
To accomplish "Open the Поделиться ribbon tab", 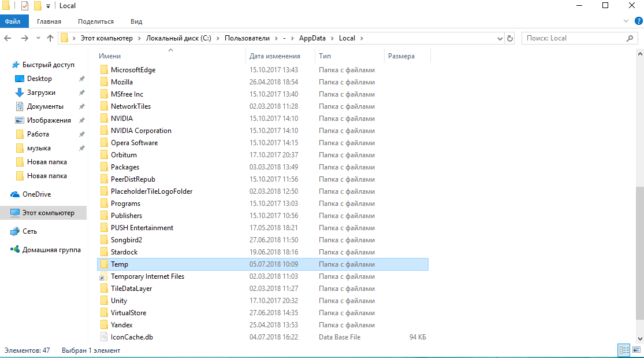I will tap(96, 21).
